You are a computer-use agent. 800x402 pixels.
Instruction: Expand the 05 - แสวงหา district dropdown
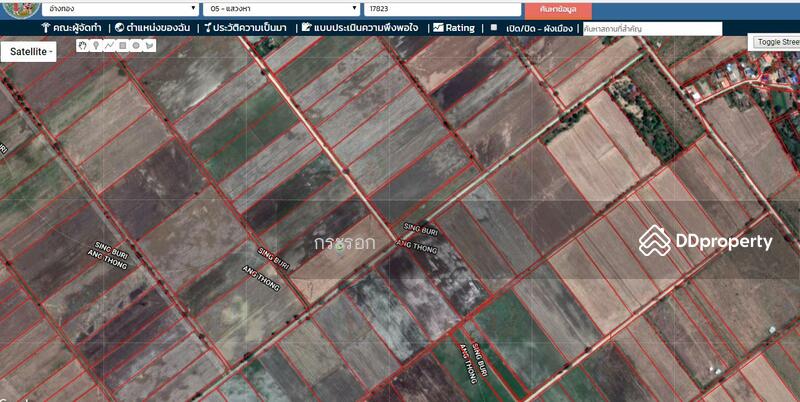[x=281, y=8]
